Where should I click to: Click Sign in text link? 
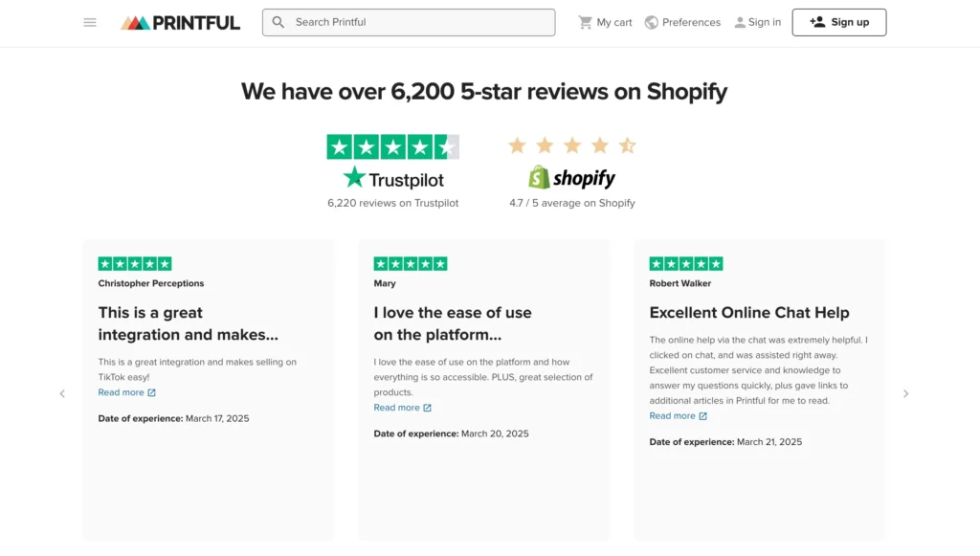tap(765, 22)
